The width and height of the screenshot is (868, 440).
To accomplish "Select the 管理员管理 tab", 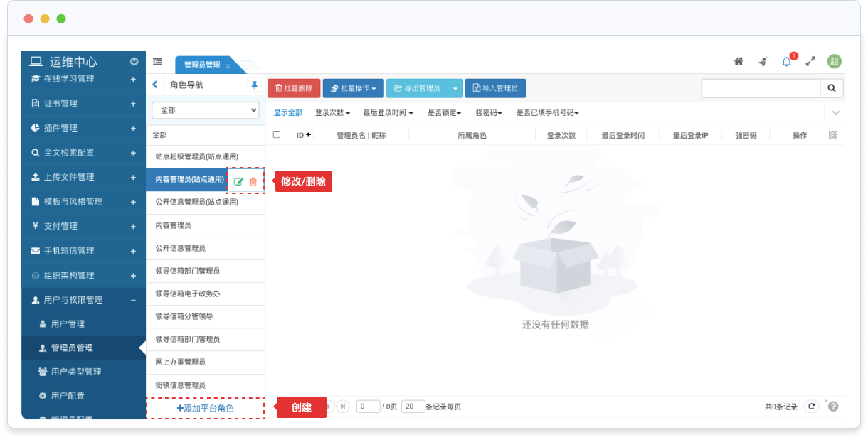I will 202,65.
